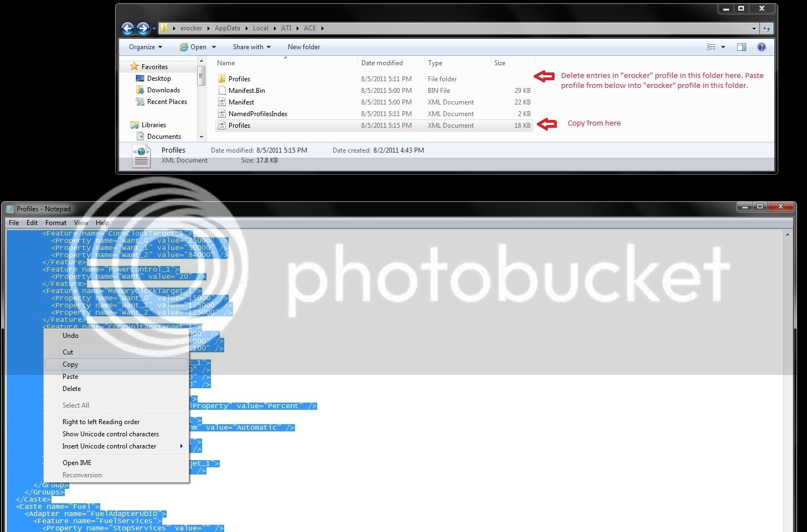The image size is (807, 532).
Task: Select the Profiles file folder row
Action: [x=374, y=79]
